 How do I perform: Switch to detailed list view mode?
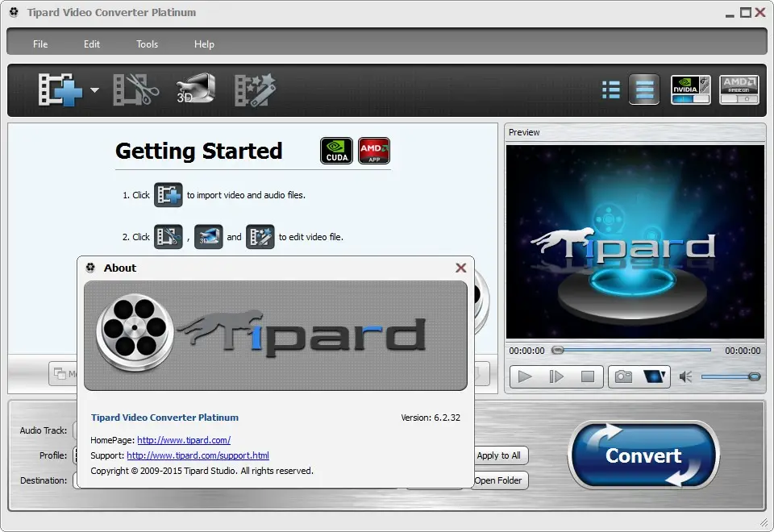coord(611,89)
